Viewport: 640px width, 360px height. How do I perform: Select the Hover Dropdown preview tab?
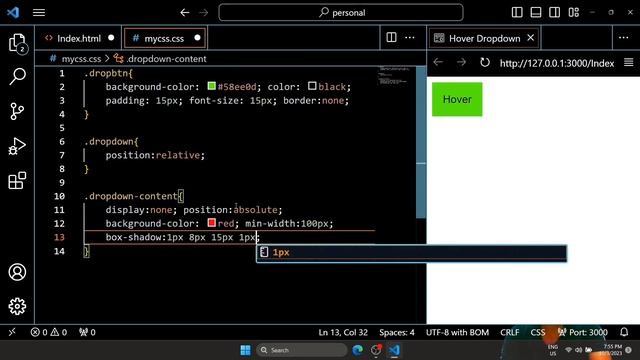(484, 38)
